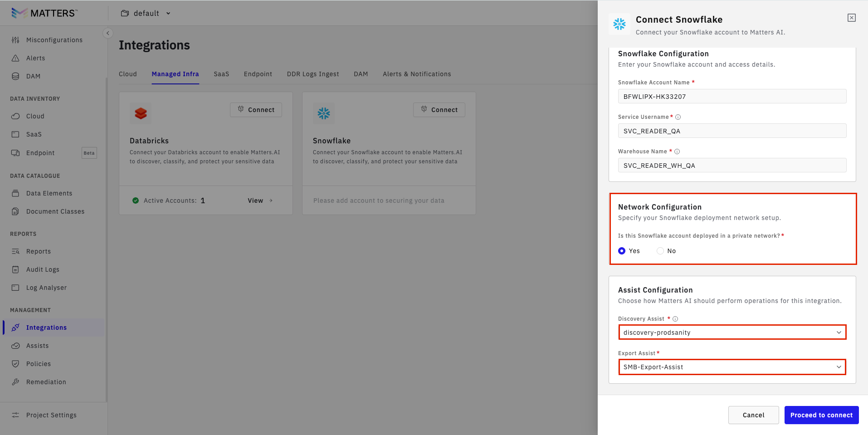Click the Warehouse Name info icon

(x=677, y=152)
